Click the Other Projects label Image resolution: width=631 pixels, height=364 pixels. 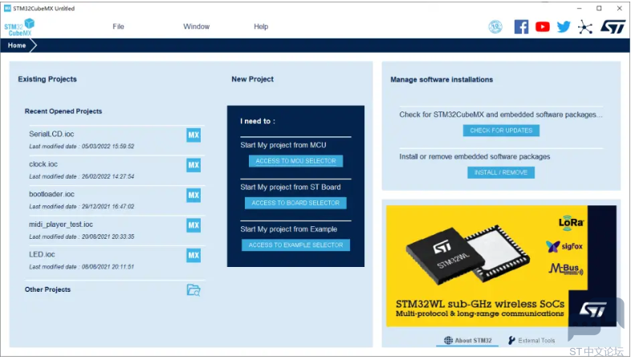[47, 289]
